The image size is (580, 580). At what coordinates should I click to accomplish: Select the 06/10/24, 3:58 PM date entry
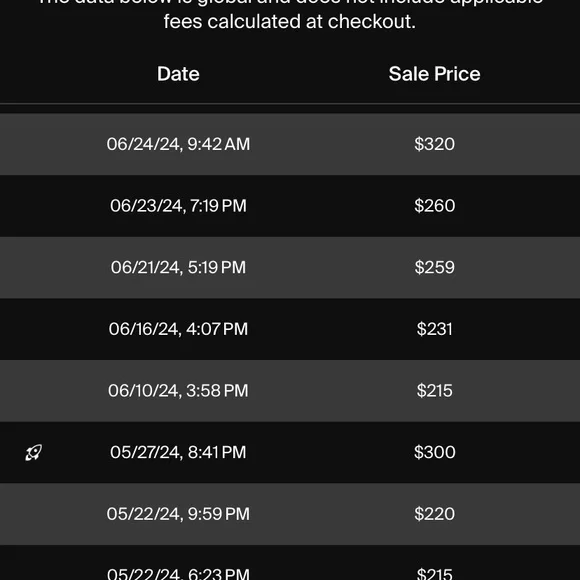178,391
